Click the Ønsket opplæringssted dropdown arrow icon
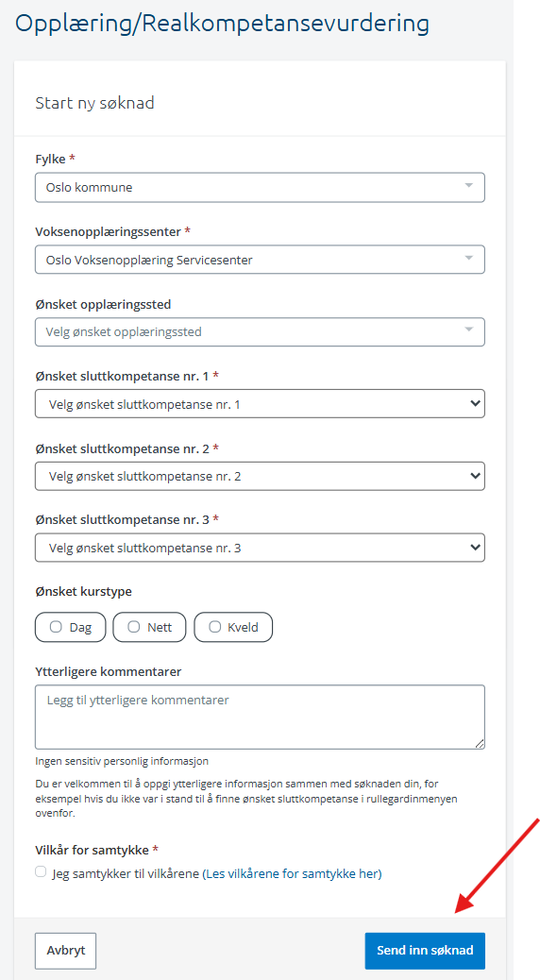Screen dimensions: 540x980 469,330
